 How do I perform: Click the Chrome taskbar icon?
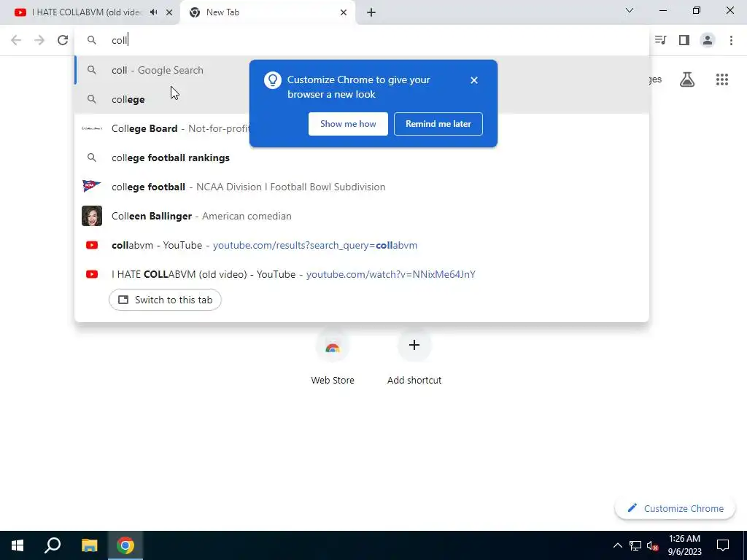(x=125, y=545)
